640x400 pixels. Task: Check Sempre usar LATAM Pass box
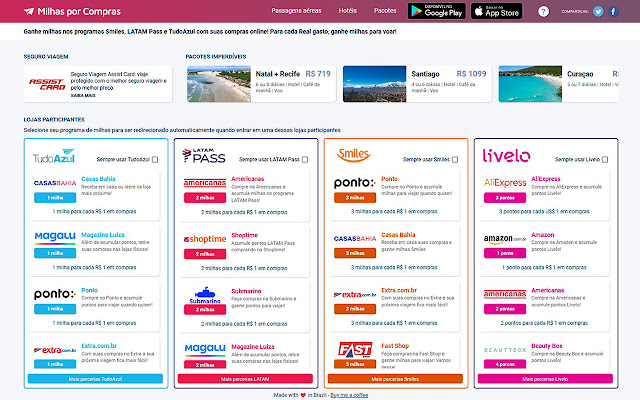point(305,159)
